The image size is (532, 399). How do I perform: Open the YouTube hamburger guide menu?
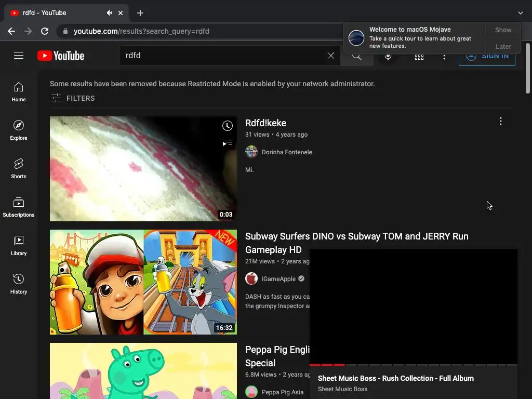(19, 55)
